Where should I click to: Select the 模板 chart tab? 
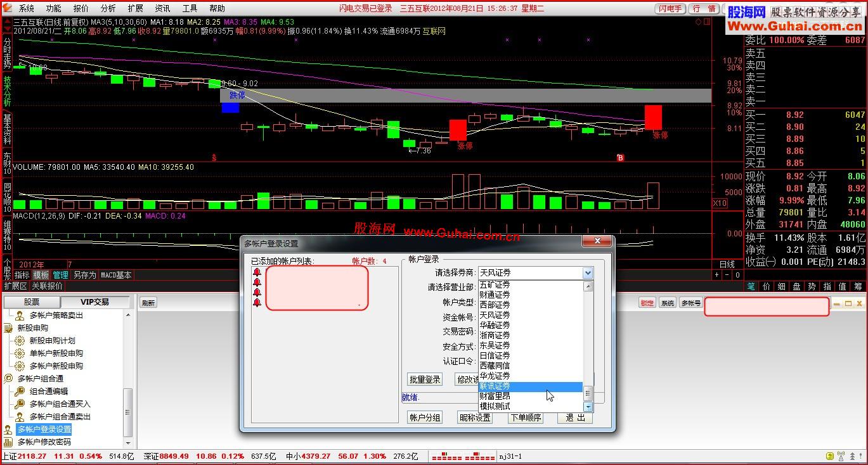[x=41, y=275]
